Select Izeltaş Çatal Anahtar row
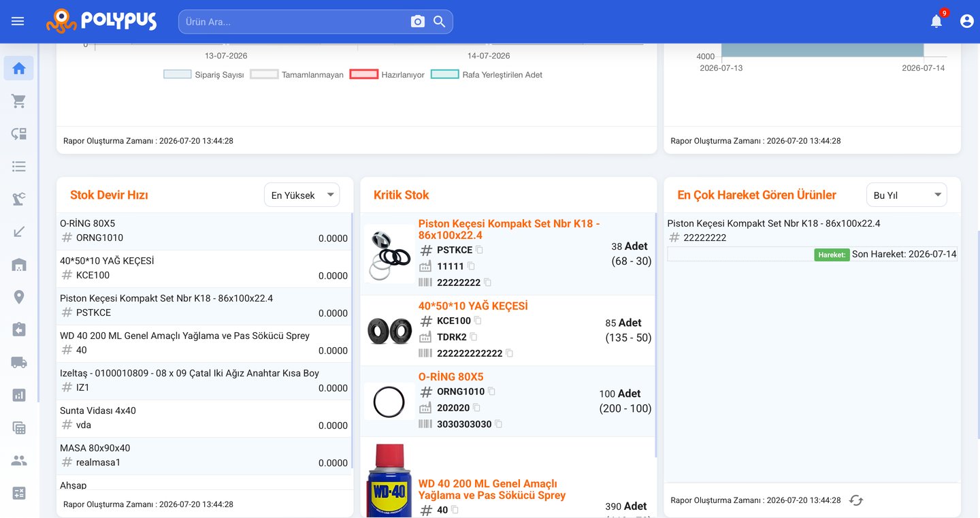Screen dimensions: 980x518 204,381
